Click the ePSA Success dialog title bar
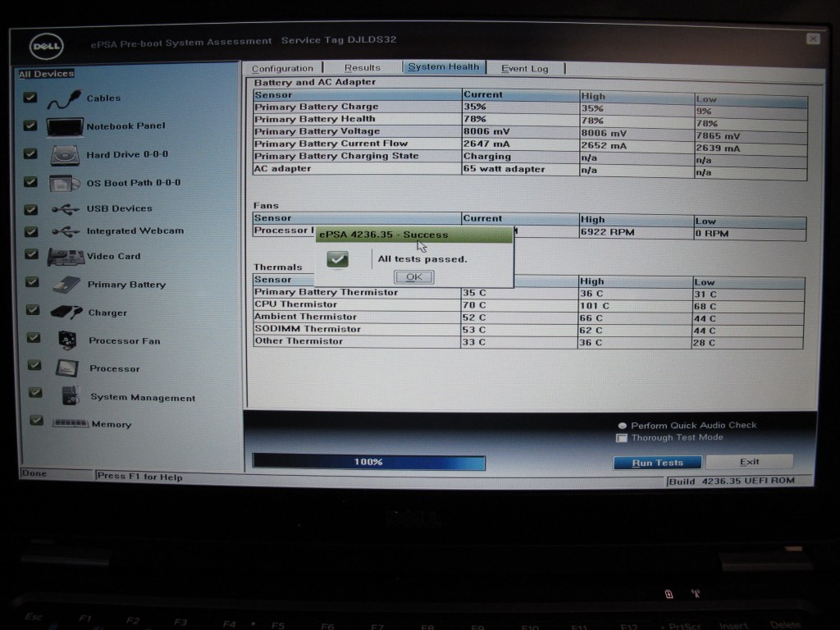This screenshot has width=840, height=630. [413, 235]
